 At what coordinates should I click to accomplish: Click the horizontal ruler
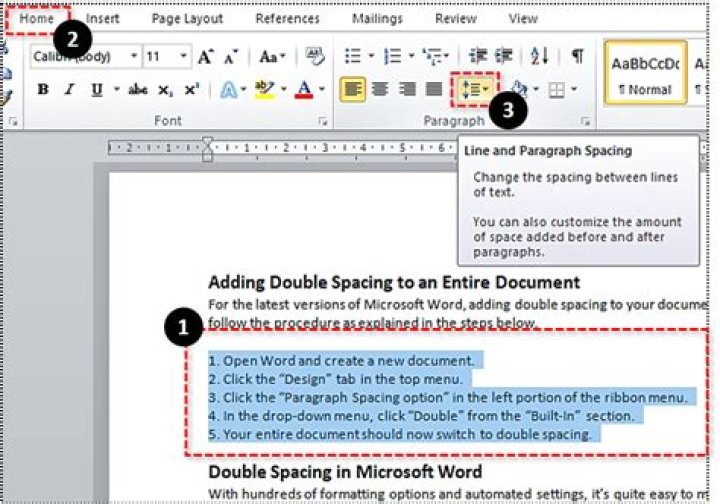(x=282, y=148)
